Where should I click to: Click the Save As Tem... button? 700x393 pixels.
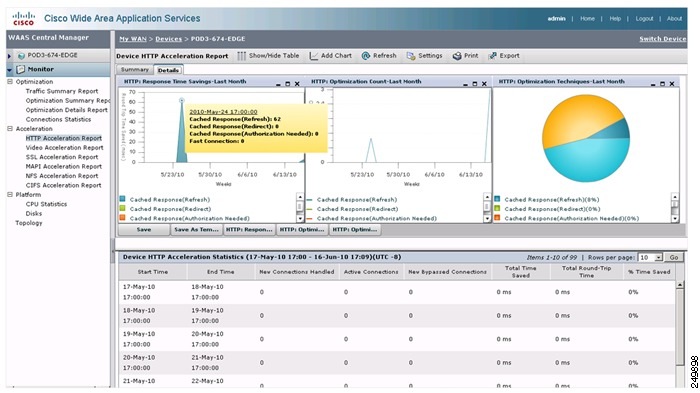pyautogui.click(x=196, y=230)
